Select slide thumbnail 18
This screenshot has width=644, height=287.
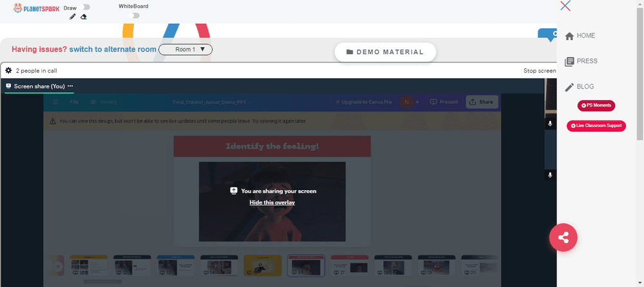pyautogui.click(x=393, y=266)
